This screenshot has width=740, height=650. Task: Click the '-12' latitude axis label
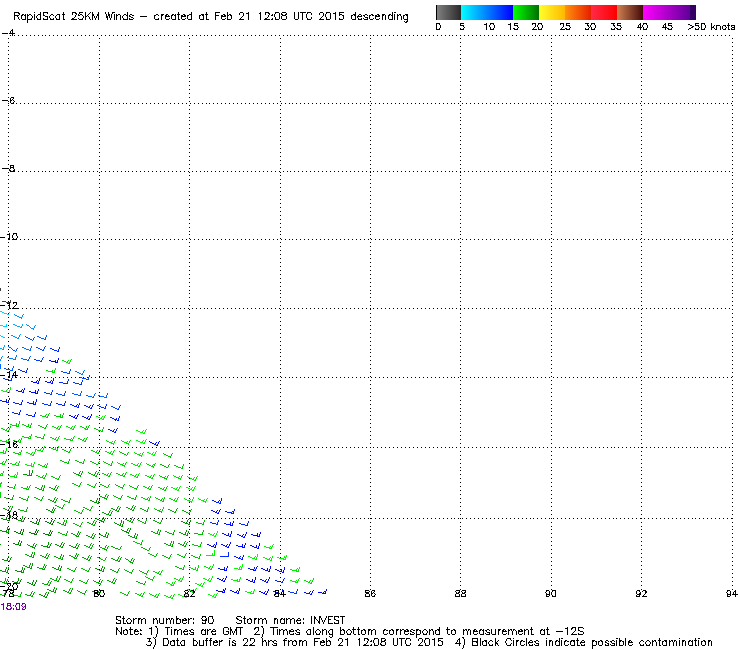(x=9, y=305)
